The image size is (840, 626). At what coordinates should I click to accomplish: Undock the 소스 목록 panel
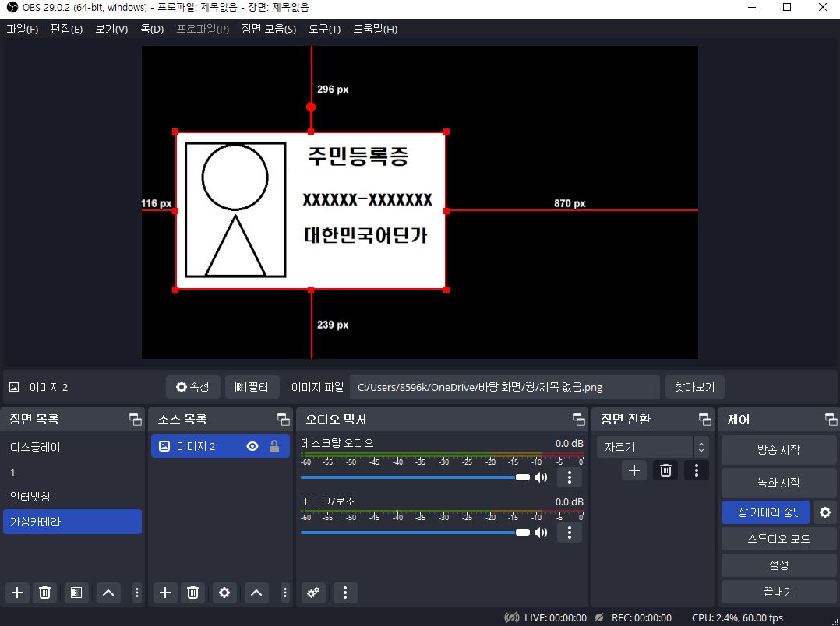pyautogui.click(x=283, y=420)
